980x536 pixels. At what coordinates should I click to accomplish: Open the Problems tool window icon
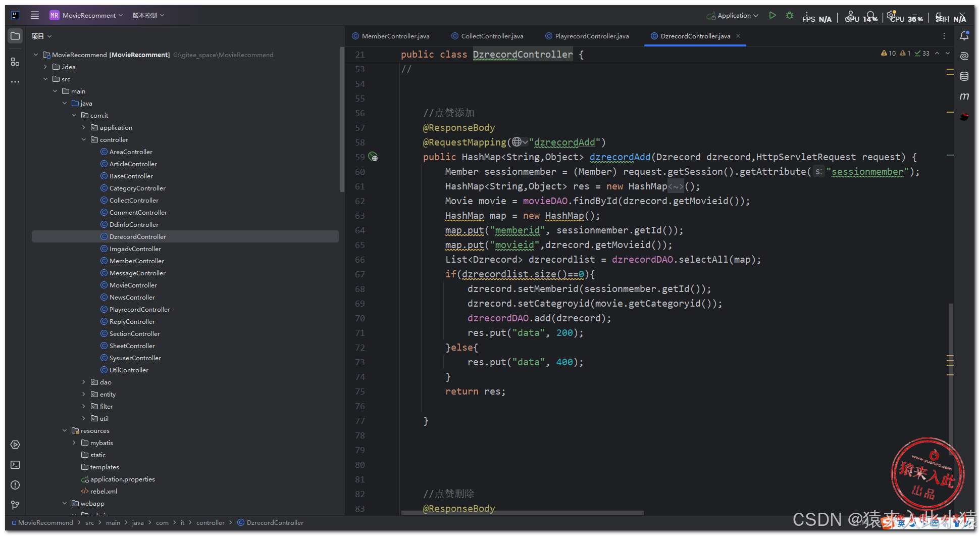[x=15, y=485]
